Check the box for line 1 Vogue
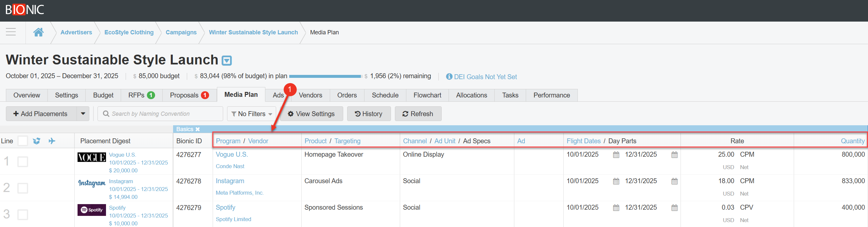This screenshot has width=868, height=227. (23, 162)
